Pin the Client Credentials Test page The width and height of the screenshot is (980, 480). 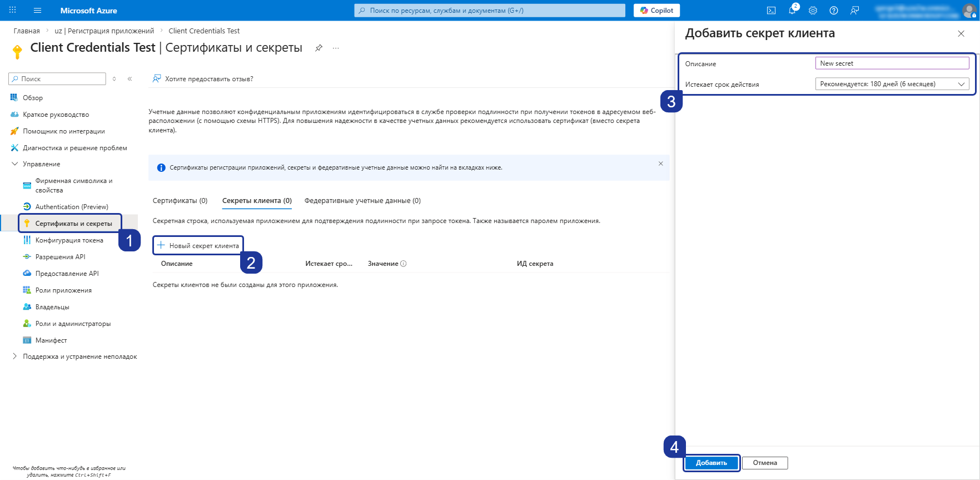coord(319,48)
